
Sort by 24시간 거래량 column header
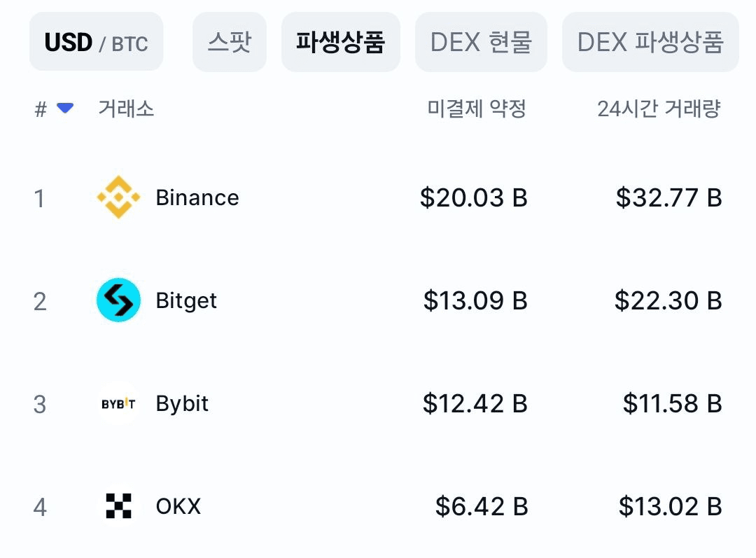659,109
